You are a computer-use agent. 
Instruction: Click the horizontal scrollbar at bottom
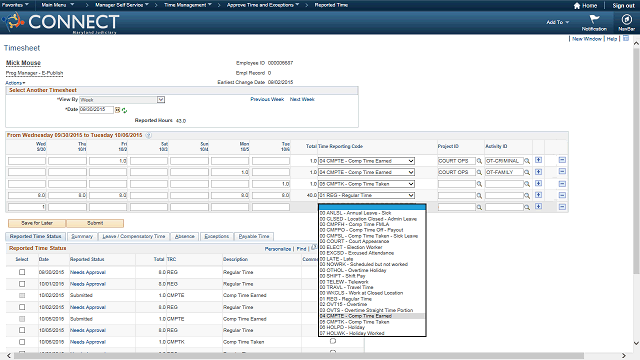[299, 356]
